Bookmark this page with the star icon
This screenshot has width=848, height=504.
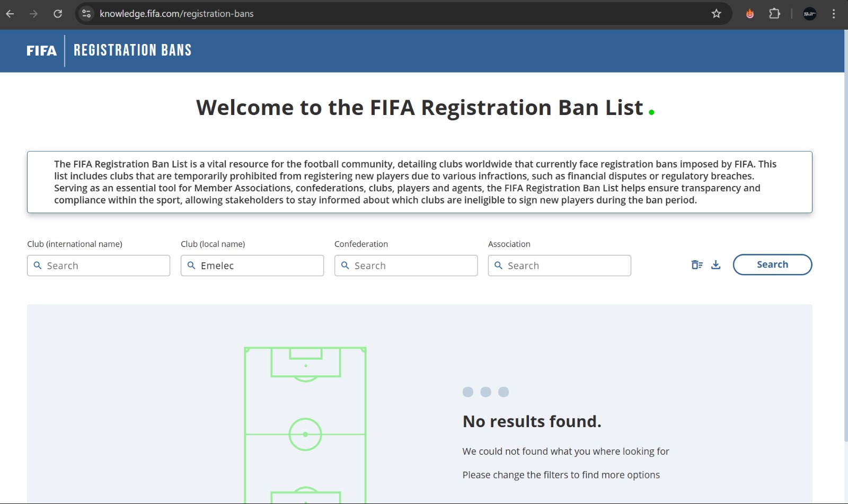tap(717, 14)
